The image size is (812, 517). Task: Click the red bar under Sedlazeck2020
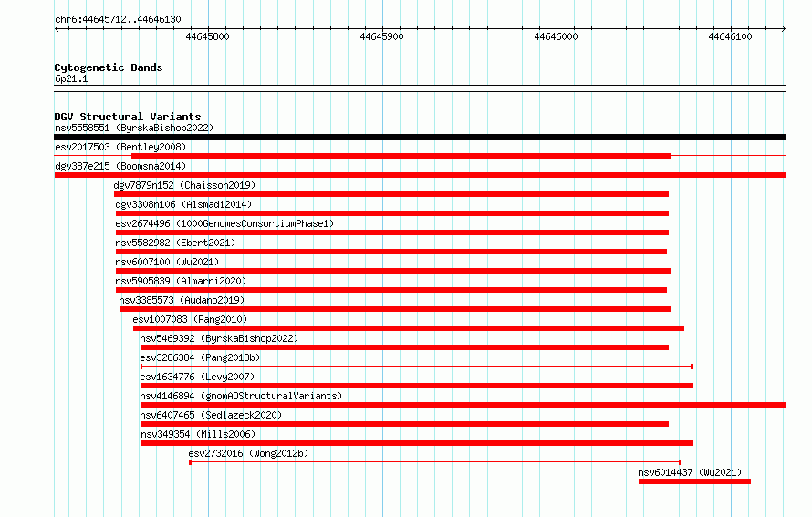pyautogui.click(x=404, y=424)
